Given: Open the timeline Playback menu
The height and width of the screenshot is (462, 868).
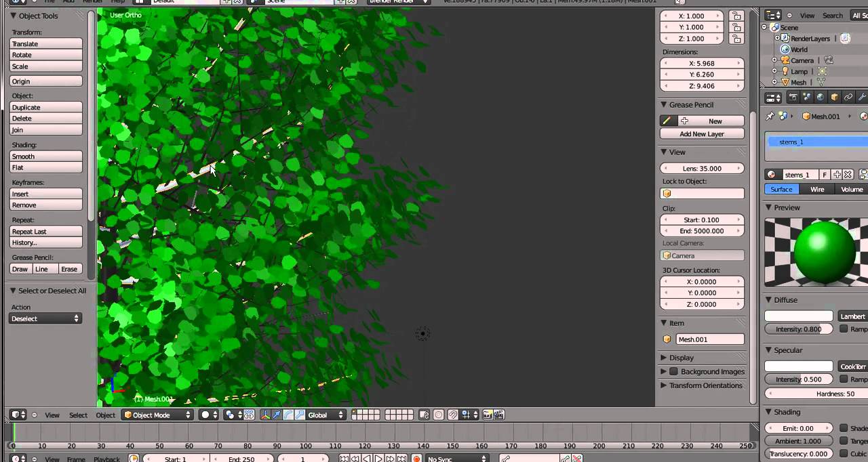Looking at the screenshot, I should 106,459.
